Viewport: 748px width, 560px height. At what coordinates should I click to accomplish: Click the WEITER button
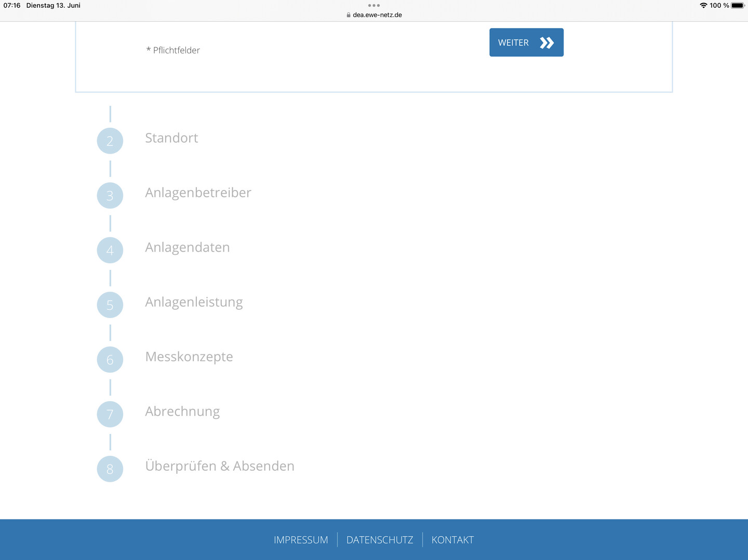point(526,43)
